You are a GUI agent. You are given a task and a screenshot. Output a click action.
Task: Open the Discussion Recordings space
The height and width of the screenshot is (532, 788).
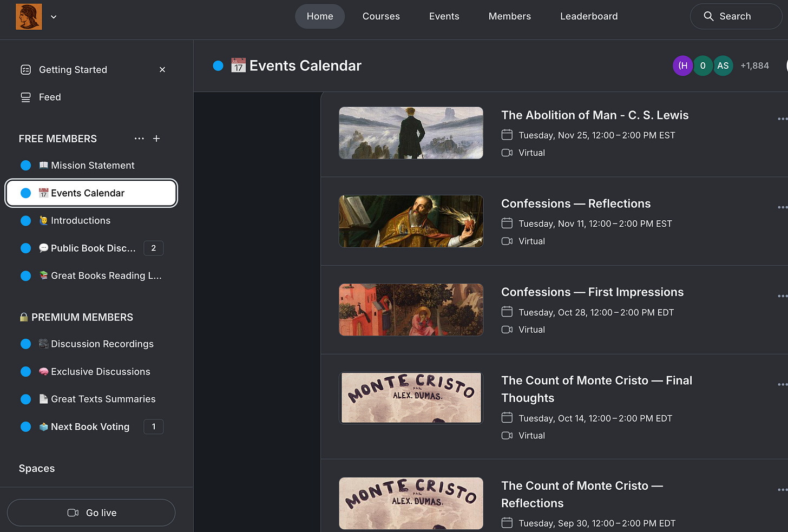tap(91, 344)
